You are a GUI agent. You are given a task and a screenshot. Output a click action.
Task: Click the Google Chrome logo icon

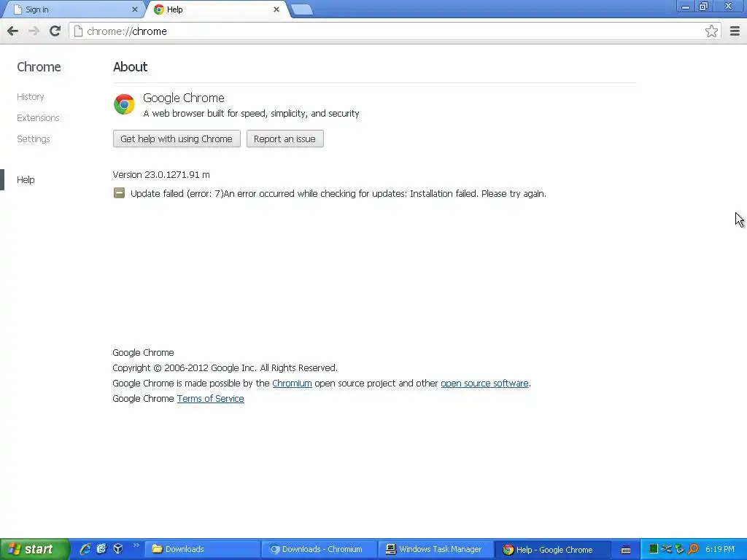tap(124, 104)
